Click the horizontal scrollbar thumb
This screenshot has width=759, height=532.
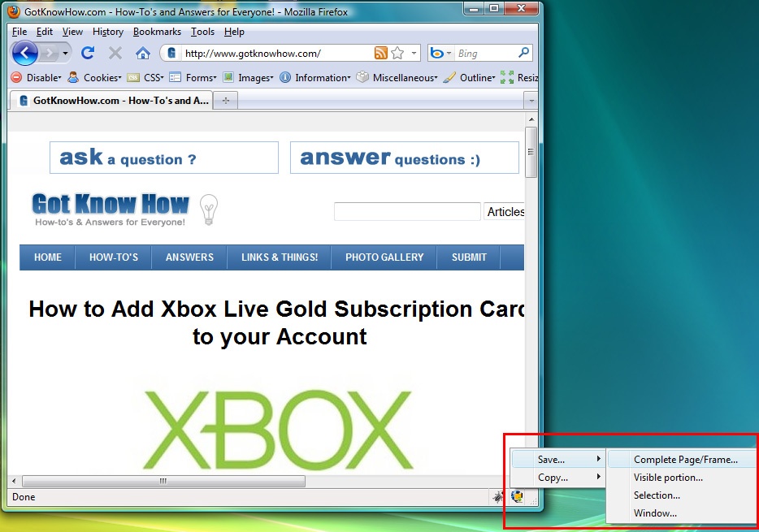163,481
